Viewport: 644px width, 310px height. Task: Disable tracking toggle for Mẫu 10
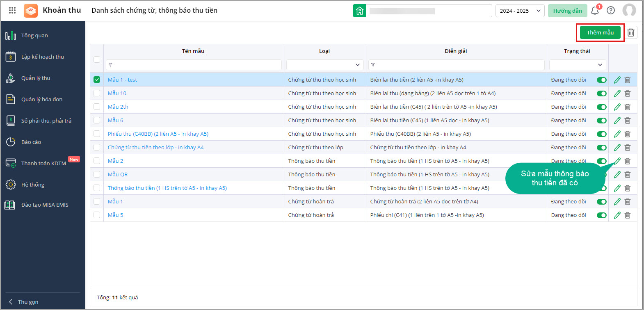pos(601,93)
